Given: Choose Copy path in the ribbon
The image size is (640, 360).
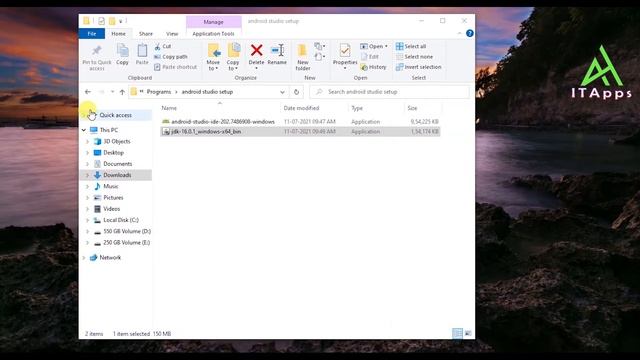Looking at the screenshot, I should pos(171,57).
